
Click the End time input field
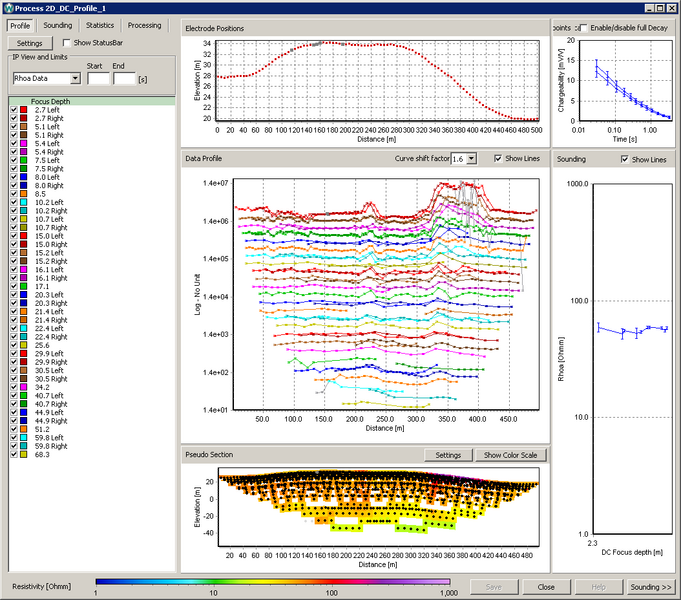[x=124, y=78]
